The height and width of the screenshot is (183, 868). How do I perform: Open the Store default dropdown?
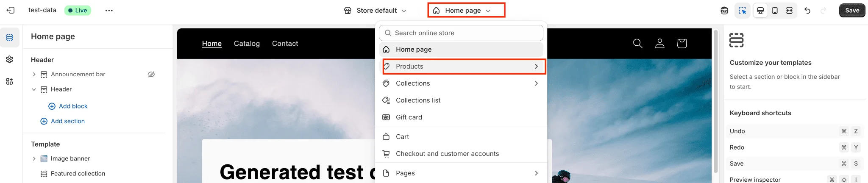coord(376,11)
